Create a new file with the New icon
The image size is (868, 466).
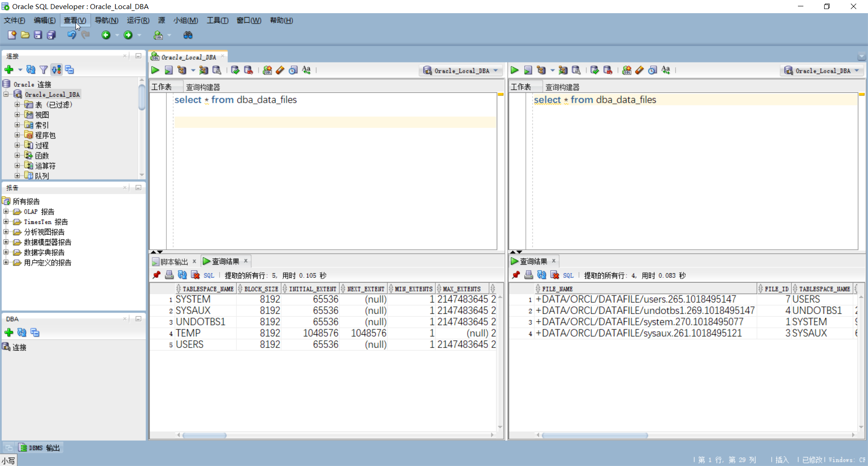pyautogui.click(x=12, y=35)
